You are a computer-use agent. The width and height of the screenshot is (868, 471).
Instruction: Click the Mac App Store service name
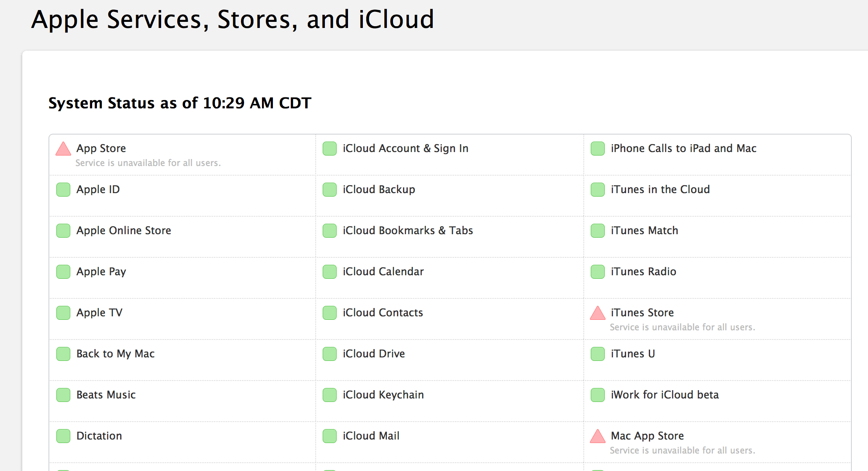coord(647,436)
